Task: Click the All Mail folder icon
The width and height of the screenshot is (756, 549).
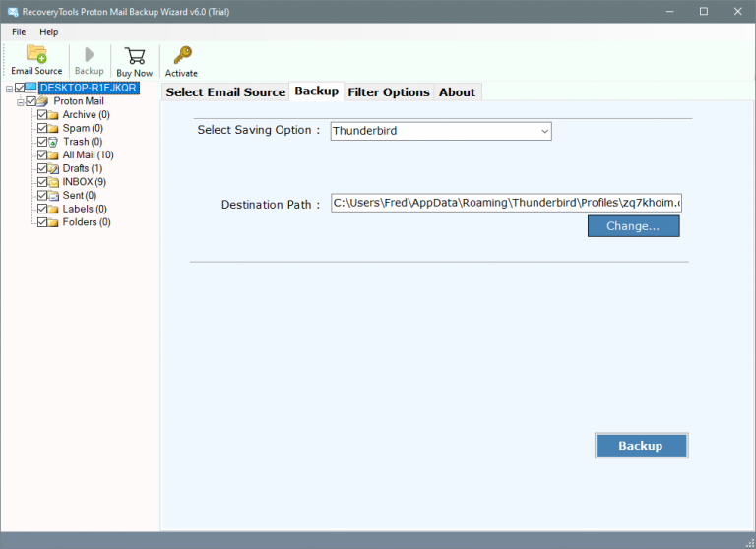Action: click(x=53, y=155)
